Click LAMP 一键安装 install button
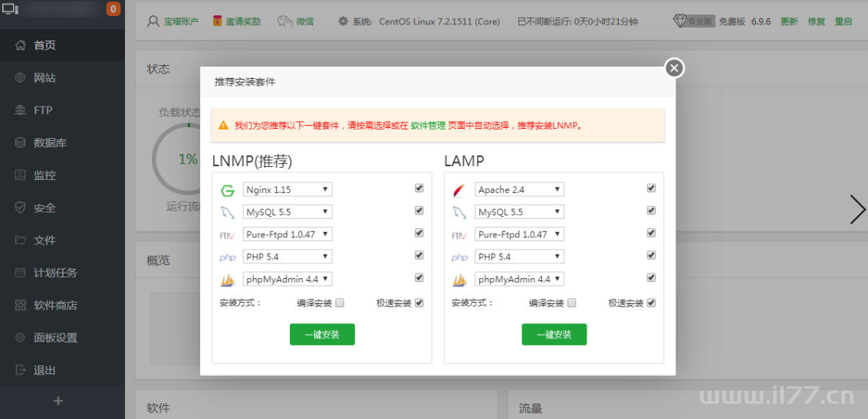The image size is (868, 419). pos(554,335)
